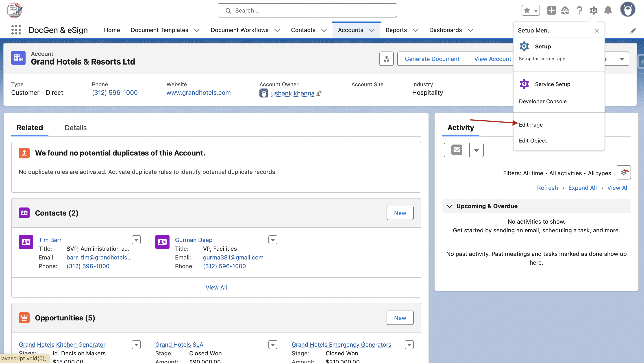The image size is (644, 363).
Task: Open the Tim Barr contact
Action: tap(50, 240)
